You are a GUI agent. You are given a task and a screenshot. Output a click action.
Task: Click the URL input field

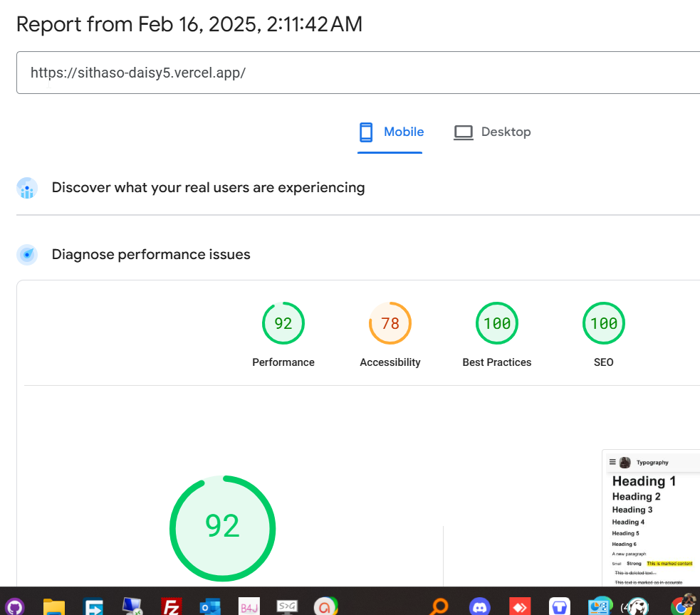pos(356,73)
